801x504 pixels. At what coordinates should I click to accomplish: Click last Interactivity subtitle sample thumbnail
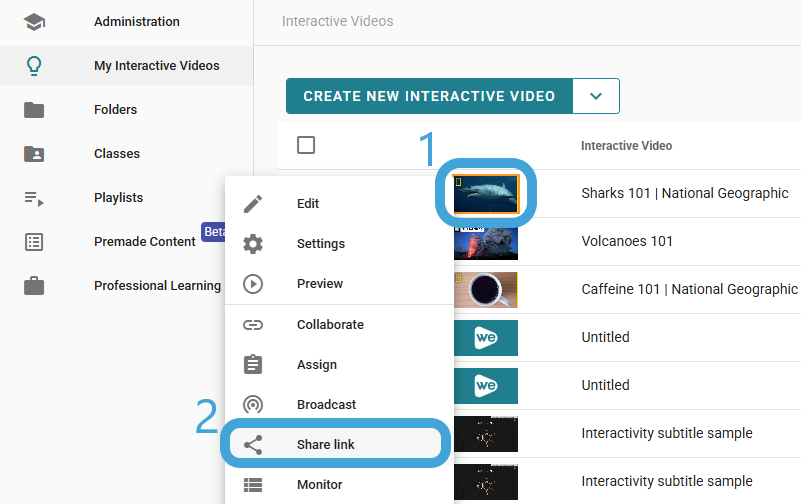tap(486, 482)
